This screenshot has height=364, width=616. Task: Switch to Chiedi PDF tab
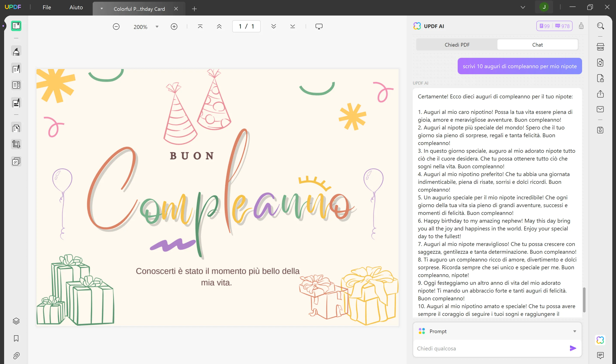[x=457, y=45]
